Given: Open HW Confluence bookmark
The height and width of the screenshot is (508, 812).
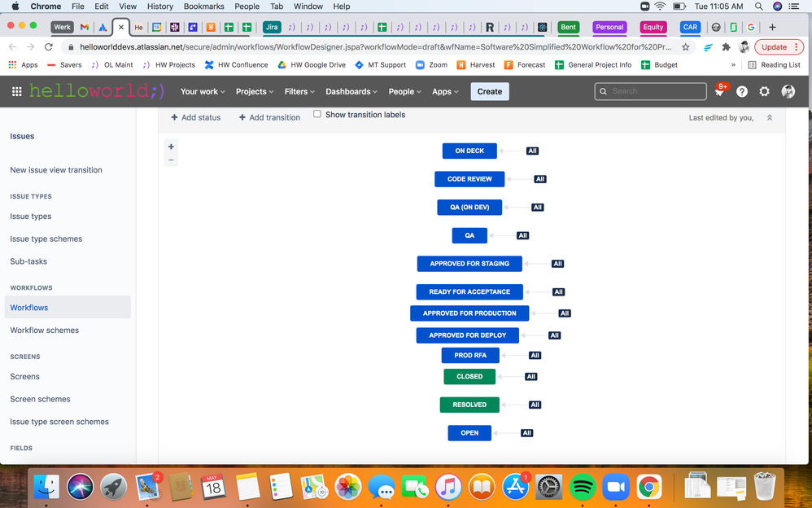Looking at the screenshot, I should pyautogui.click(x=237, y=65).
